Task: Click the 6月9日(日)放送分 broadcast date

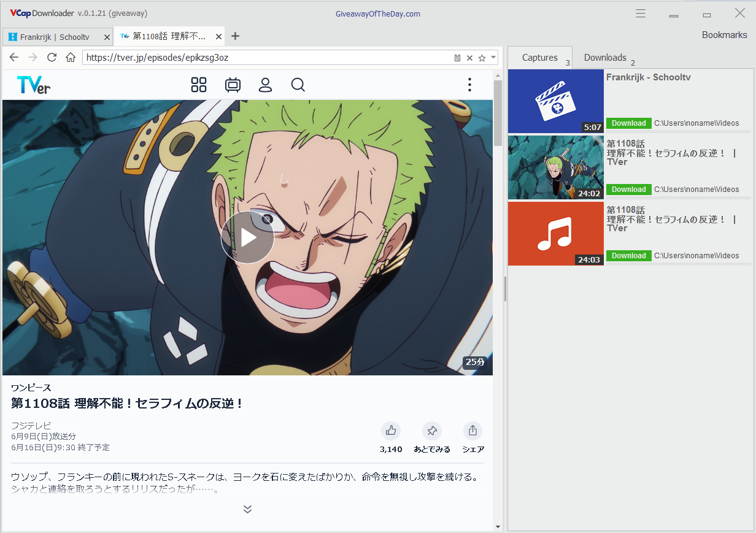Action: pos(44,437)
